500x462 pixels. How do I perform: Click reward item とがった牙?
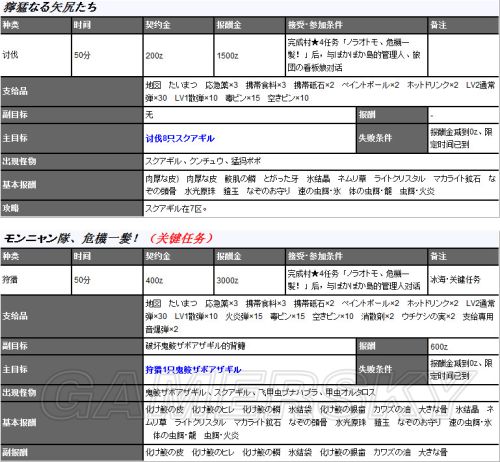[281, 179]
